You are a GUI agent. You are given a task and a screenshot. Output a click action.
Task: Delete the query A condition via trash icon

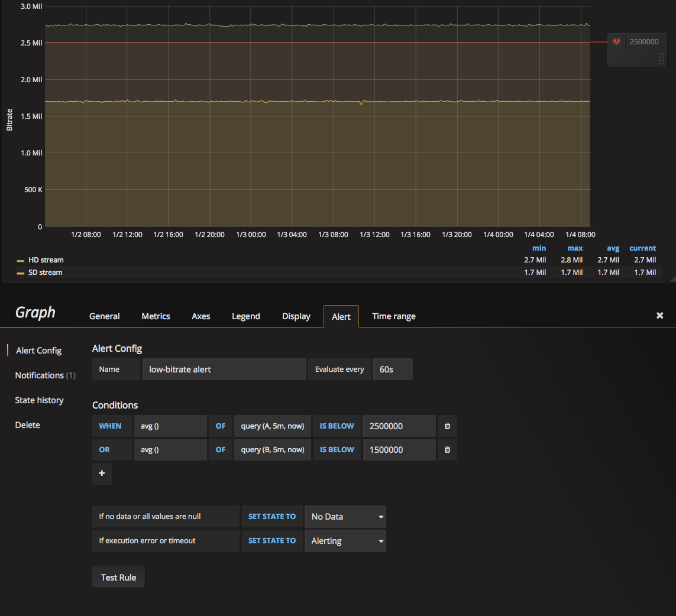click(x=447, y=426)
